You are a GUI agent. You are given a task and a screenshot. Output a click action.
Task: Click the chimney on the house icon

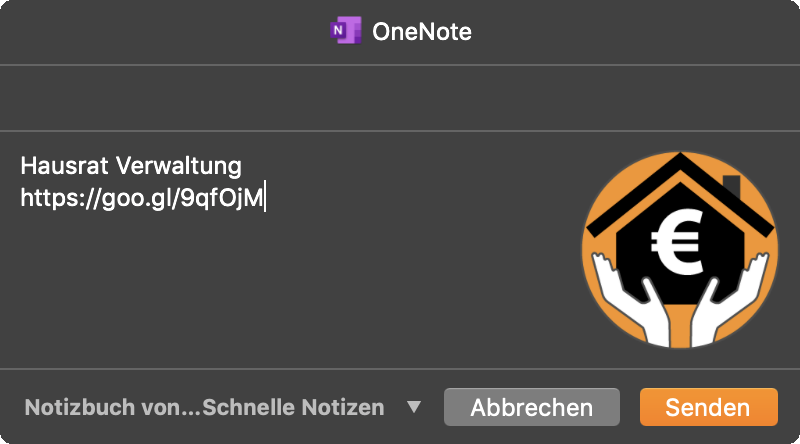(x=732, y=186)
